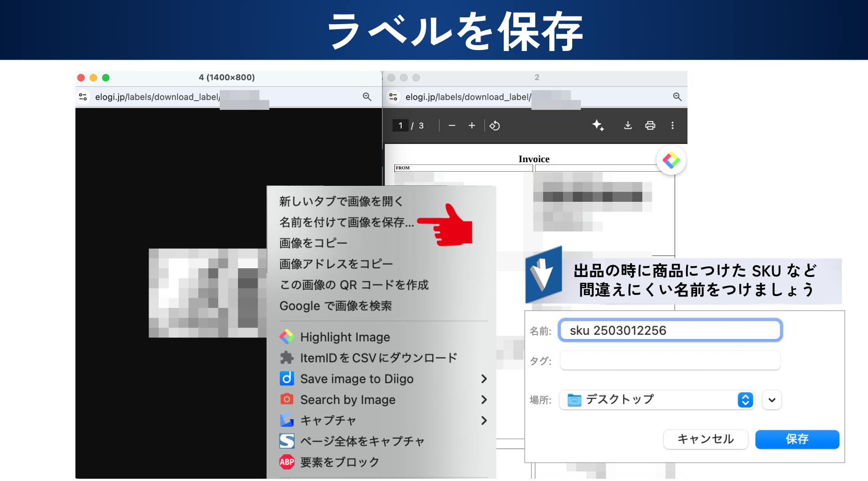Open the PDF viewer more options menu
The image size is (868, 481).
pyautogui.click(x=672, y=126)
